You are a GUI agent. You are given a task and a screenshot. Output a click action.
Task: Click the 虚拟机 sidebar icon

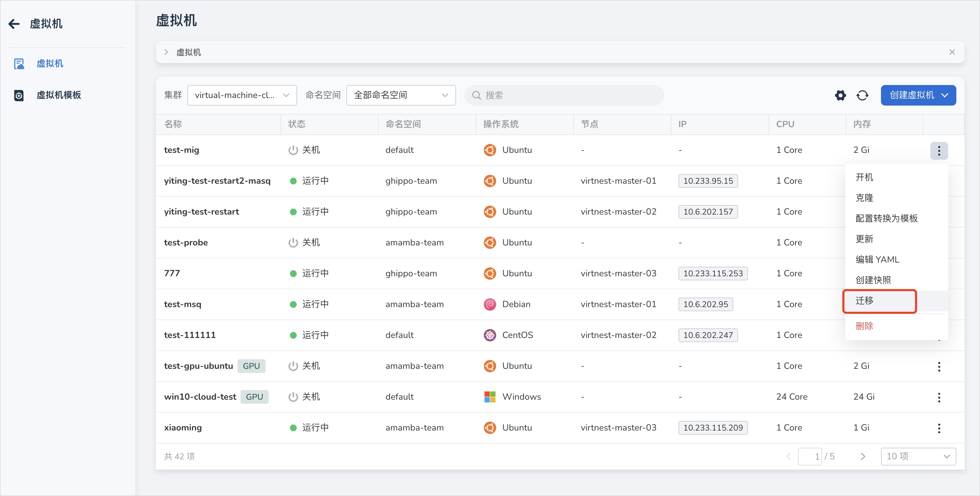(19, 63)
